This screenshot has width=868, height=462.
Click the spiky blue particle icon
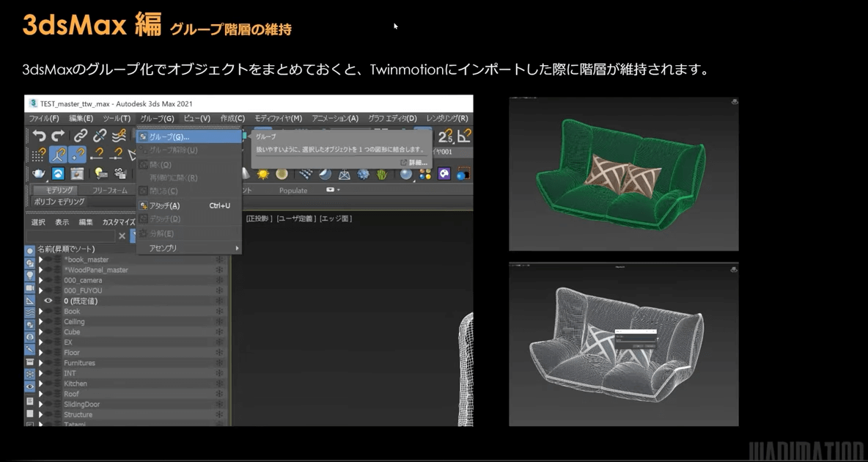pyautogui.click(x=363, y=175)
